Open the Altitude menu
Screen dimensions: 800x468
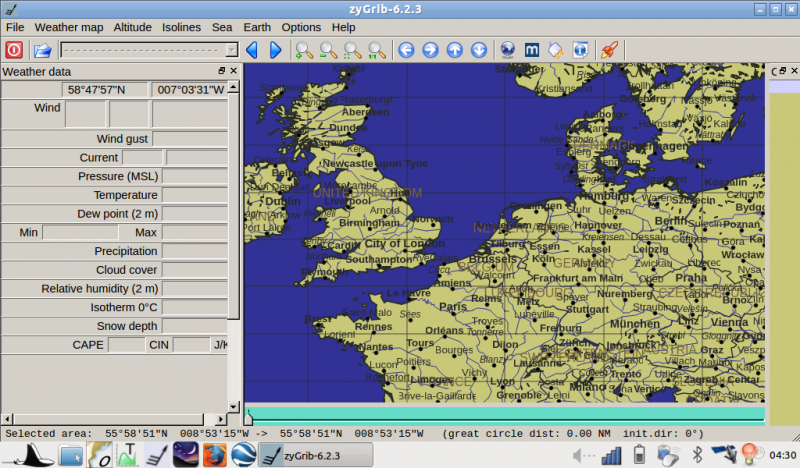[x=133, y=27]
